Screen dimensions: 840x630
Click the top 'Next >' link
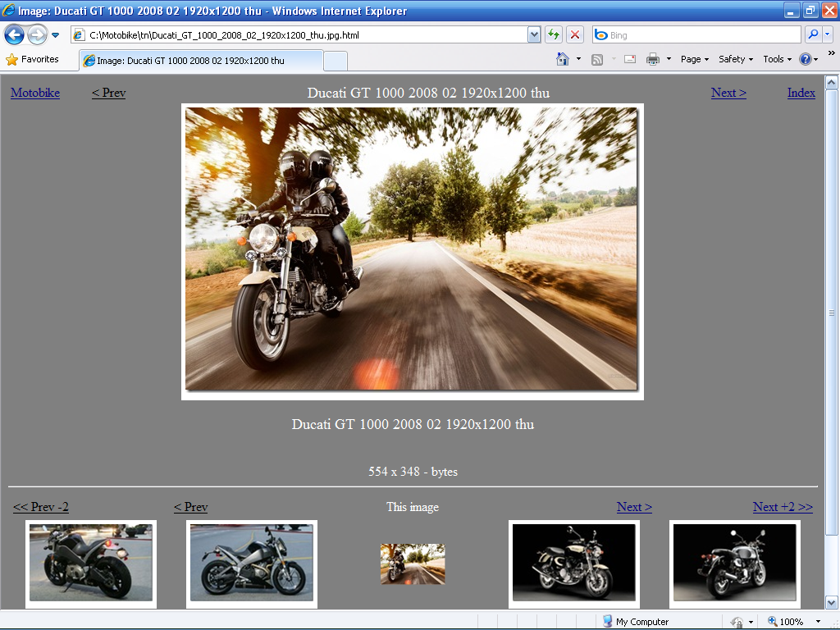[x=728, y=93]
